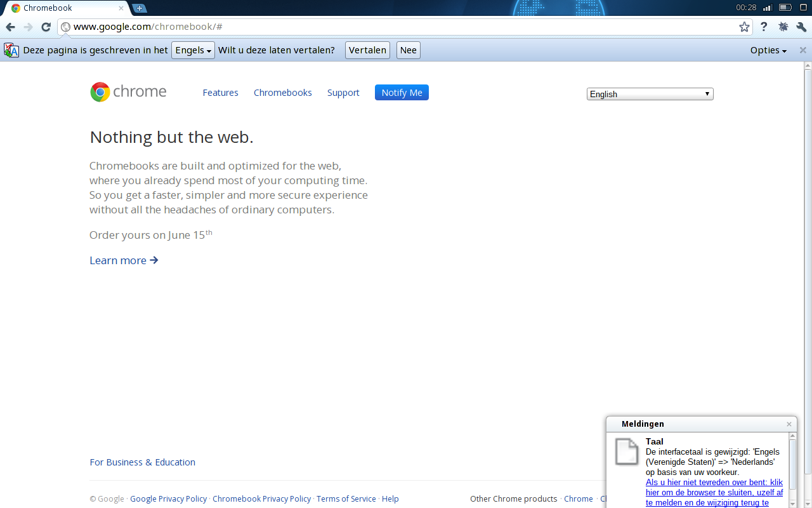This screenshot has height=508, width=812.
Task: Click the 'Nothing but the web.' heading
Action: tap(171, 137)
